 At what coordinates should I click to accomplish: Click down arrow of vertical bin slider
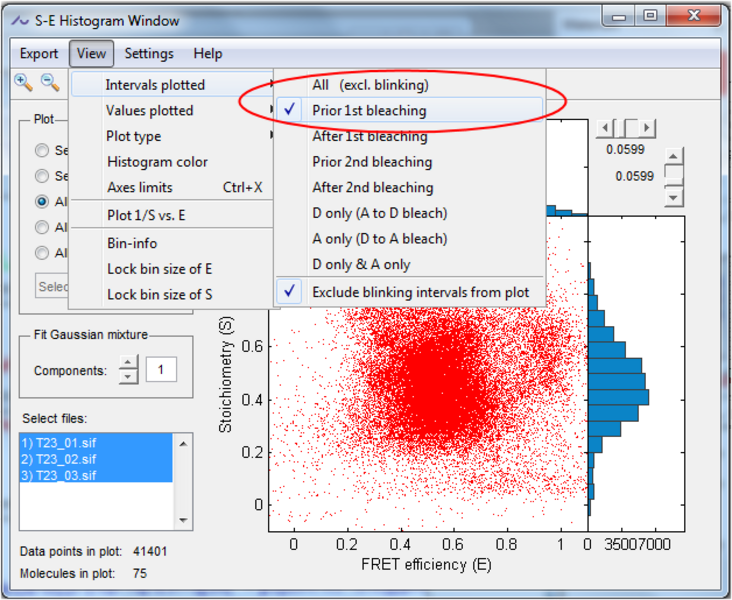pyautogui.click(x=674, y=198)
